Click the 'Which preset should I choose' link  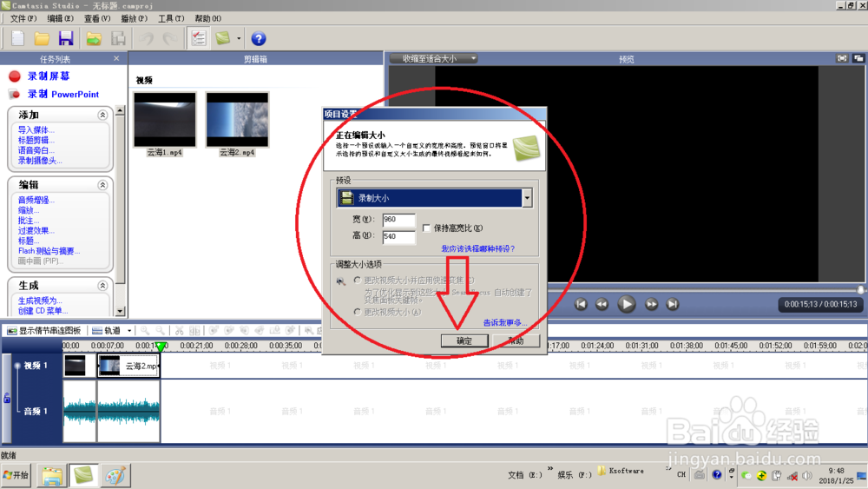click(x=477, y=248)
